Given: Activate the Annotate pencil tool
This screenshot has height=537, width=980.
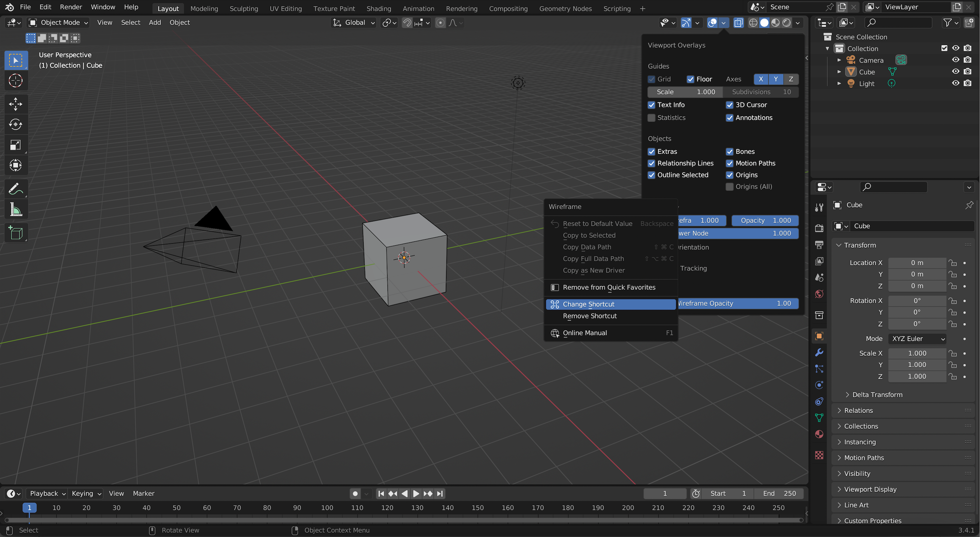Looking at the screenshot, I should 16,188.
